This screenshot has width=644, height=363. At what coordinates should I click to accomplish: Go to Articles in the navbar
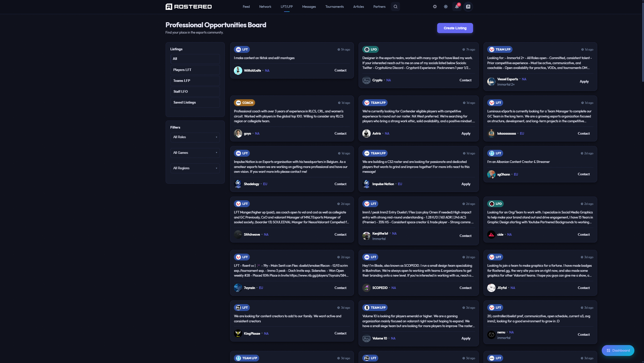tap(358, 7)
